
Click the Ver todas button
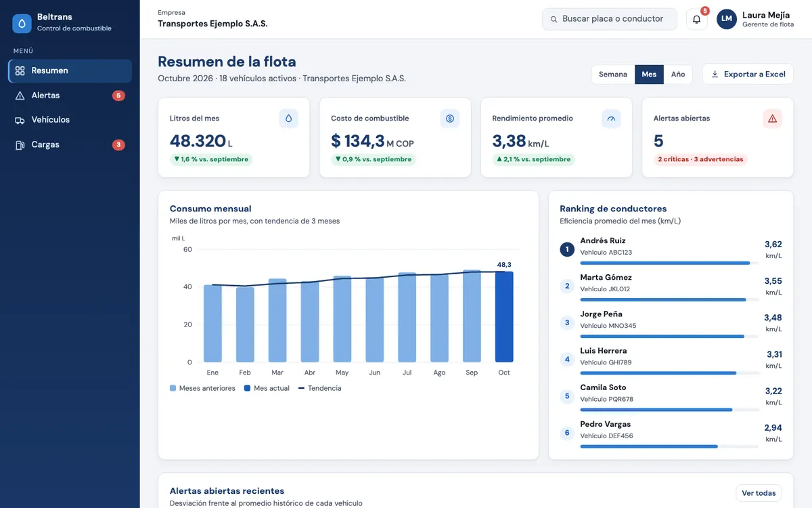click(759, 493)
